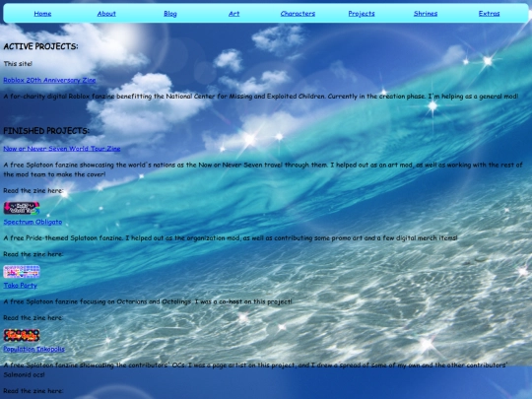
Task: Go to the Extras page
Action: 489,14
